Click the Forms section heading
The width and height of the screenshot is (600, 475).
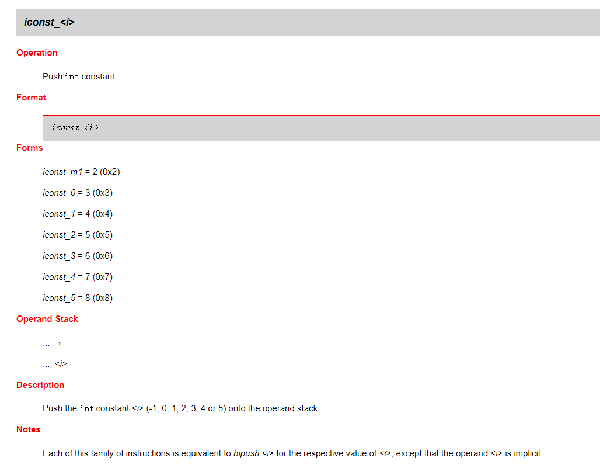pyautogui.click(x=29, y=148)
